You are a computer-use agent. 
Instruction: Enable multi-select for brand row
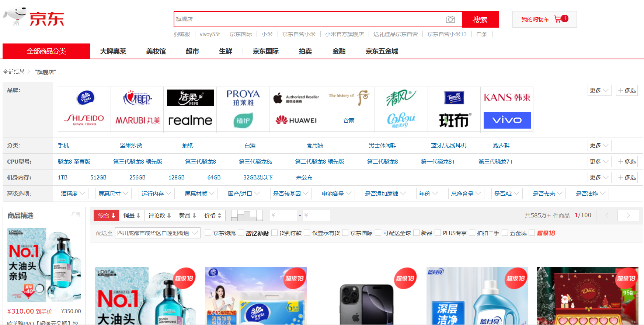[x=627, y=90]
